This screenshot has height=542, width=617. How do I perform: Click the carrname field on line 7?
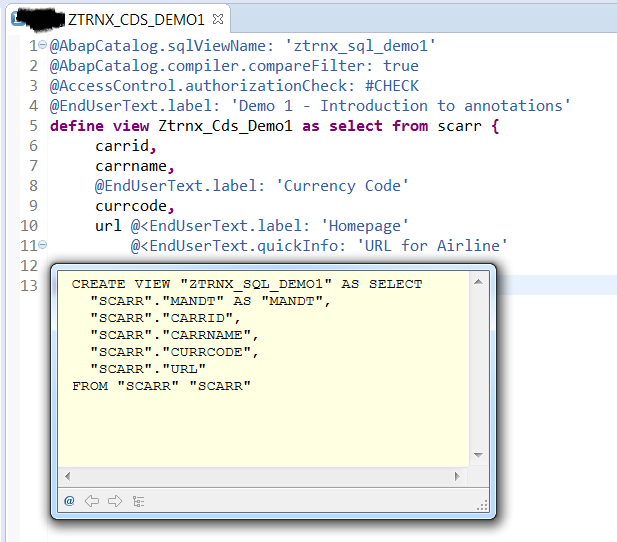(131, 166)
